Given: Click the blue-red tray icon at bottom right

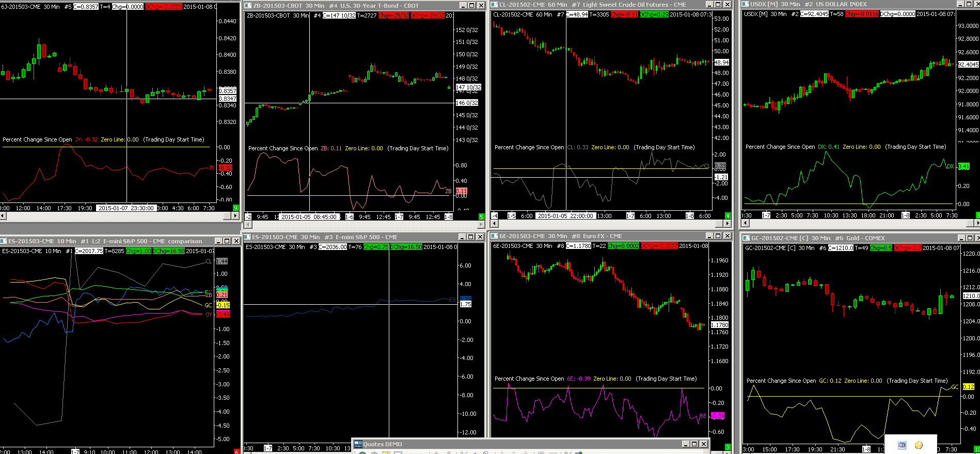Looking at the screenshot, I should coord(902,445).
